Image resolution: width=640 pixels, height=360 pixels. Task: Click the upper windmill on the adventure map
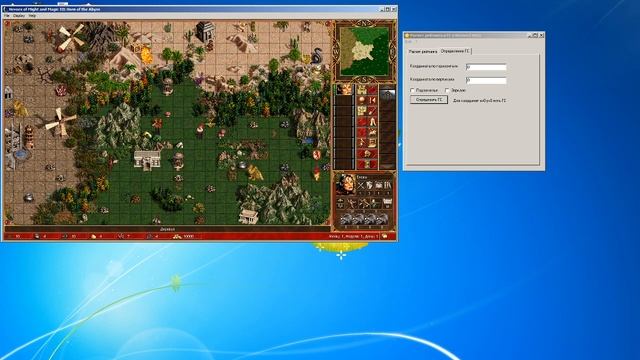(70, 38)
